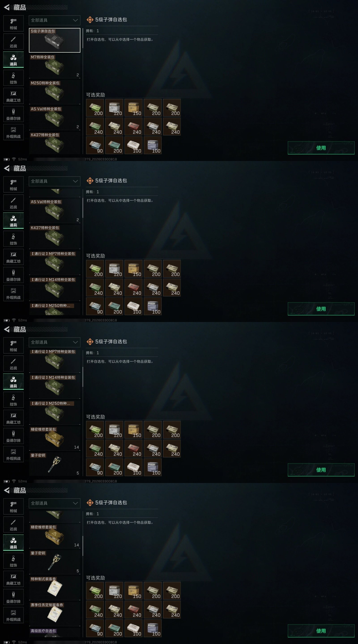This screenshot has height=644, width=358.
Task: Click back arrow beside 藏品 above M7特种全装包 view
Action: click(x=7, y=8)
